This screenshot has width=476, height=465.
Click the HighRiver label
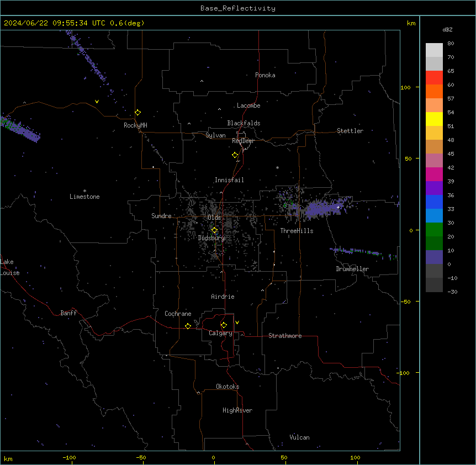pos(237,410)
